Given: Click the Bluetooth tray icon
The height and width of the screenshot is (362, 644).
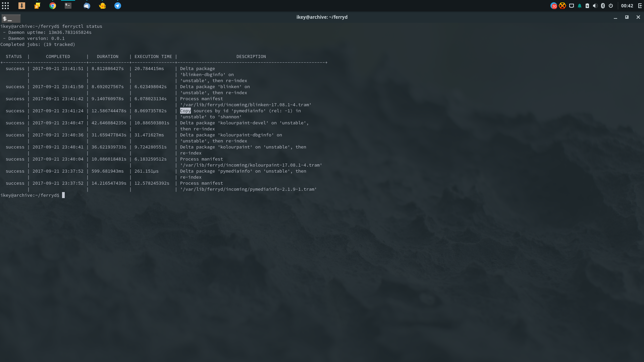Looking at the screenshot, I should point(603,6).
